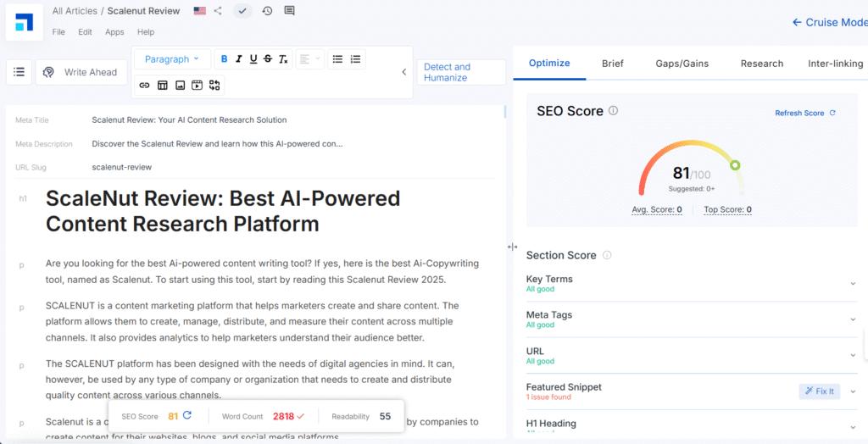The height and width of the screenshot is (444, 868).
Task: Toggle the numbered list
Action: (x=355, y=59)
